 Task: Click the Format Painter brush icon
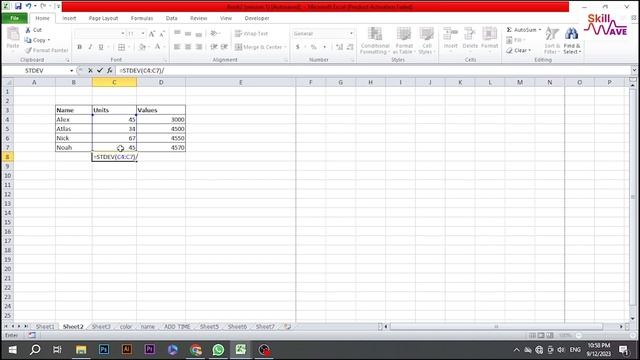click(x=28, y=50)
